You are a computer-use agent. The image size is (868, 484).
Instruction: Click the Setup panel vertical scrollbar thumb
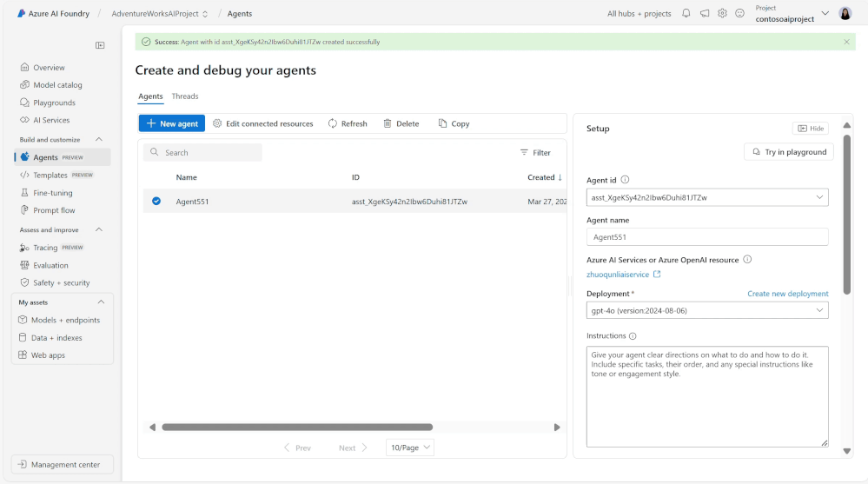pos(846,215)
